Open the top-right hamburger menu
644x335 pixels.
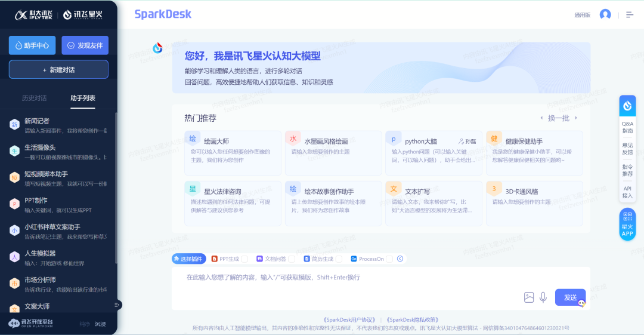pyautogui.click(x=630, y=15)
